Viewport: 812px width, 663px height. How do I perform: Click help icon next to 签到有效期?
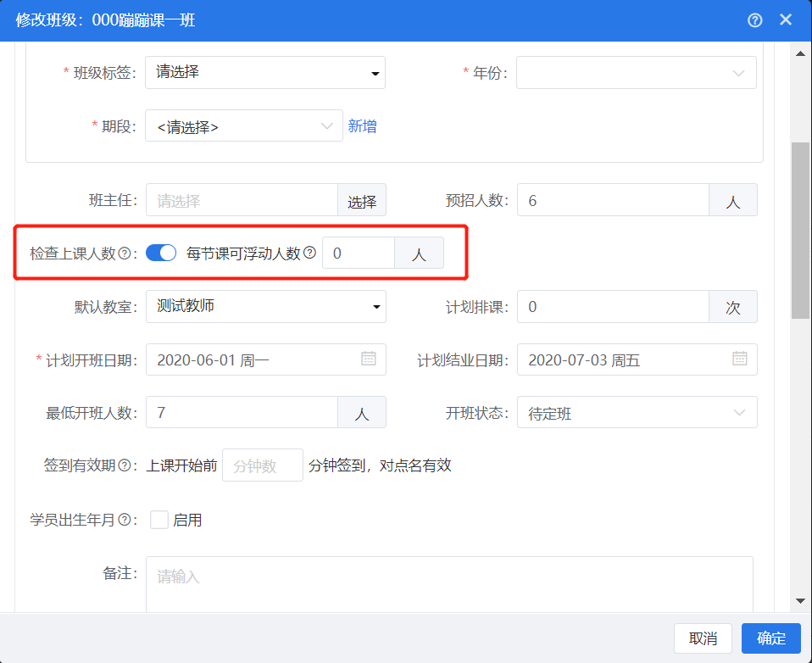(x=125, y=465)
